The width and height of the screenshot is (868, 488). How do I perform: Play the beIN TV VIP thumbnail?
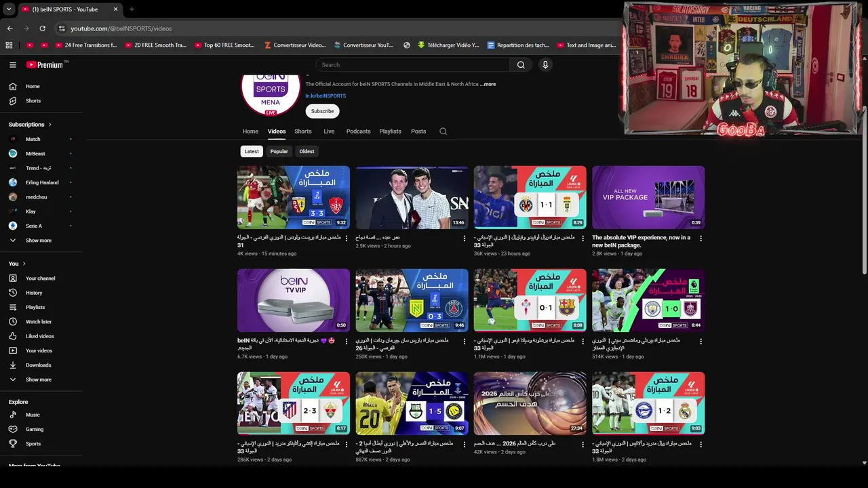[294, 300]
